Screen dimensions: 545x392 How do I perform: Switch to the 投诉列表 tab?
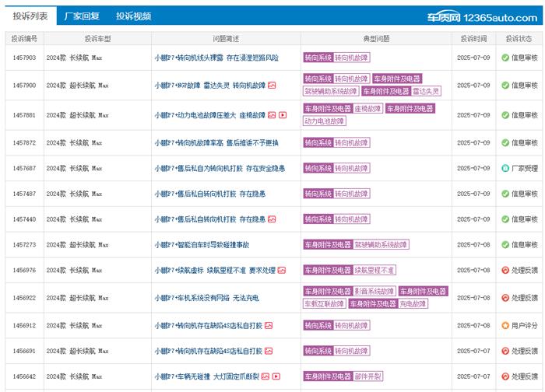(x=30, y=16)
